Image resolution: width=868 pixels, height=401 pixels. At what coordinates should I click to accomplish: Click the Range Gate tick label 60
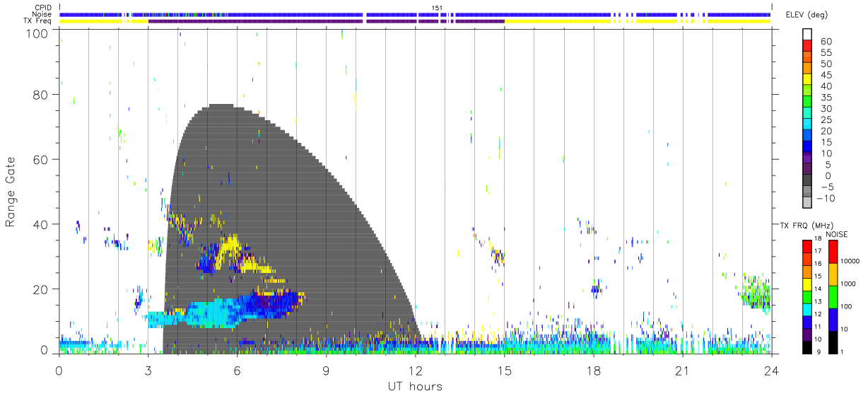coord(42,159)
